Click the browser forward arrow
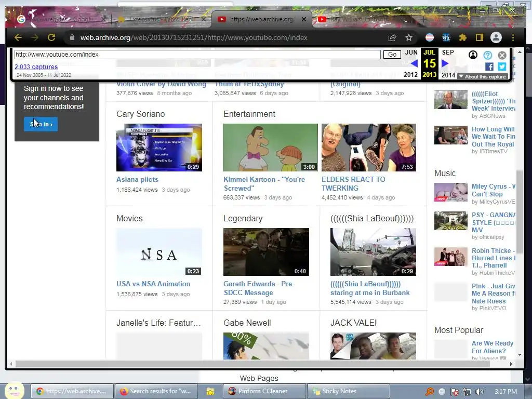 (x=35, y=37)
